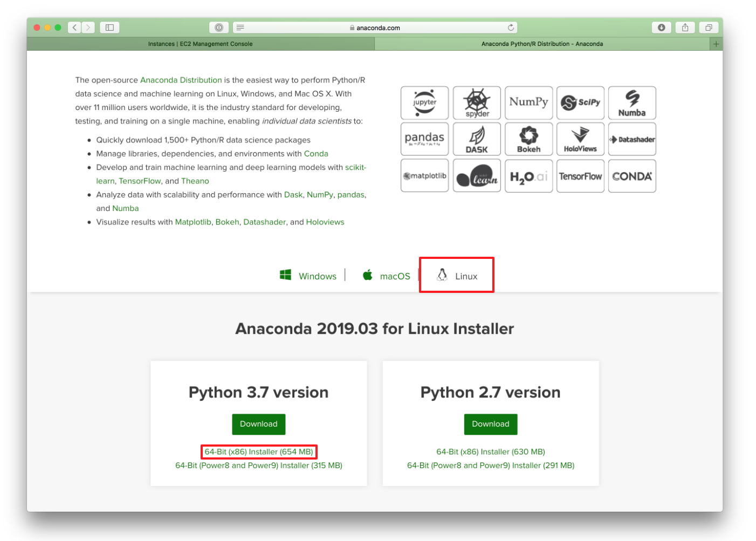756x541 pixels.
Task: Click the SciPy logo tile
Action: click(580, 102)
